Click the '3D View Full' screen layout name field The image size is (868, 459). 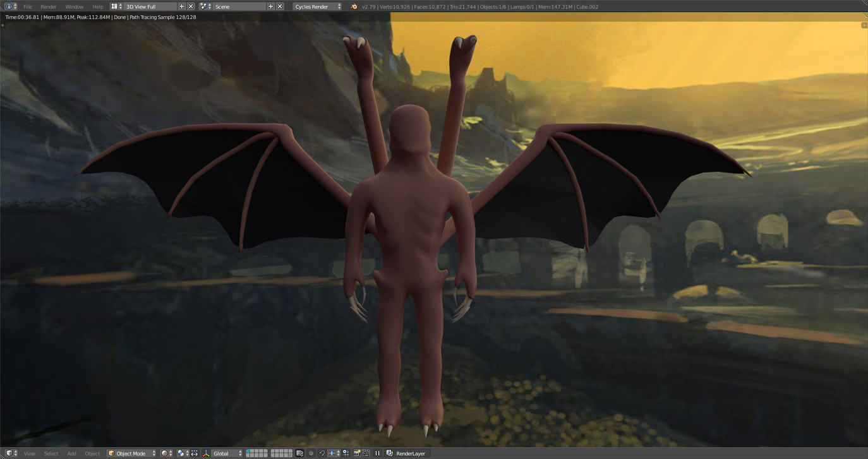click(x=150, y=6)
